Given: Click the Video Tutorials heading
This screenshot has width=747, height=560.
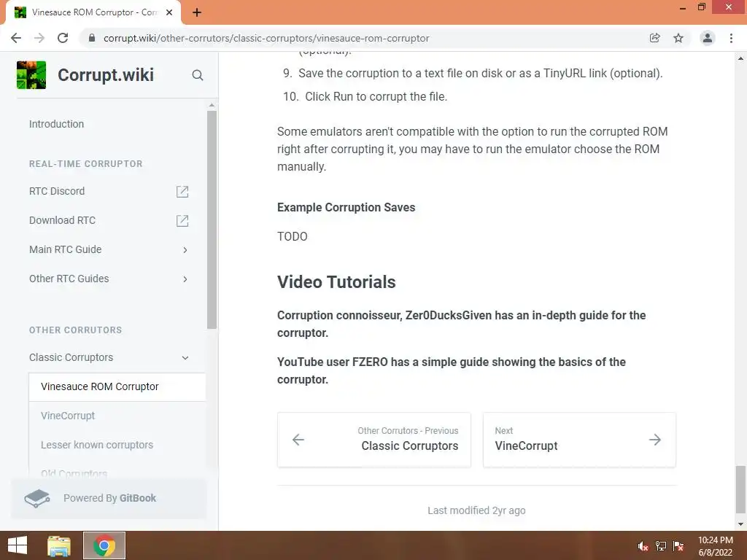Looking at the screenshot, I should tap(336, 282).
